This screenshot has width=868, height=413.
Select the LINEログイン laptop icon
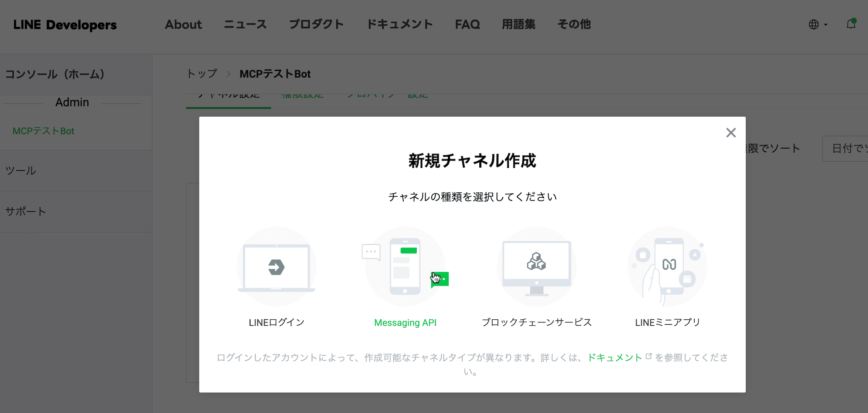(x=276, y=267)
